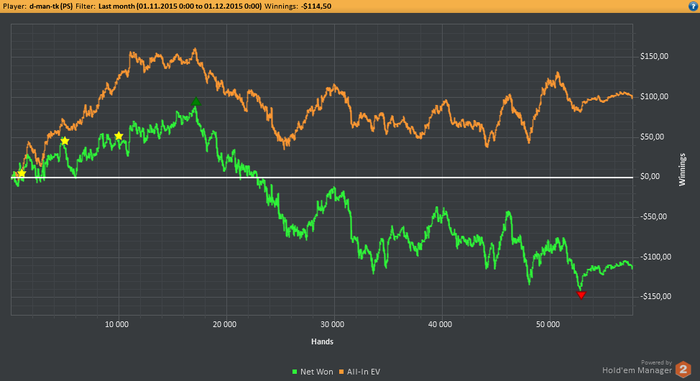Click the Last month filter date range
Viewport: 700px width, 381px height.
pyautogui.click(x=180, y=6)
